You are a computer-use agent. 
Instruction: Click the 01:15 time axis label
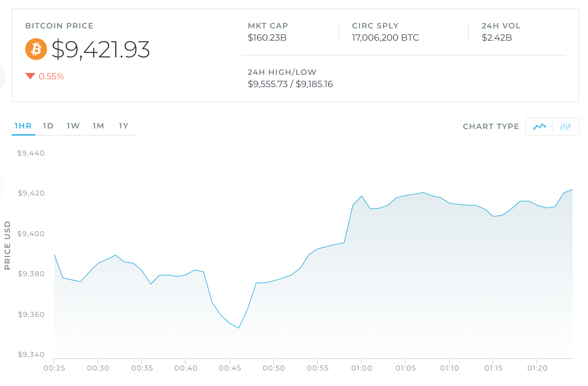pyautogui.click(x=493, y=368)
